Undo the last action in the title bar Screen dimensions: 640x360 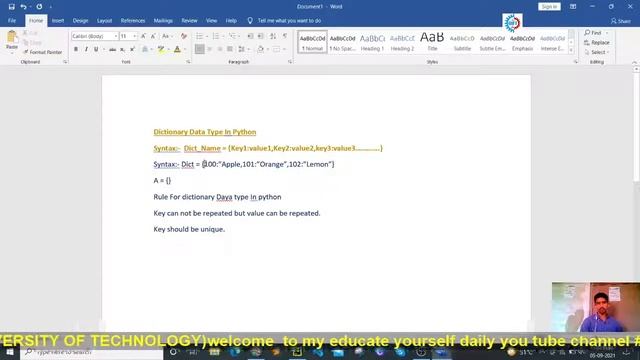23,7
